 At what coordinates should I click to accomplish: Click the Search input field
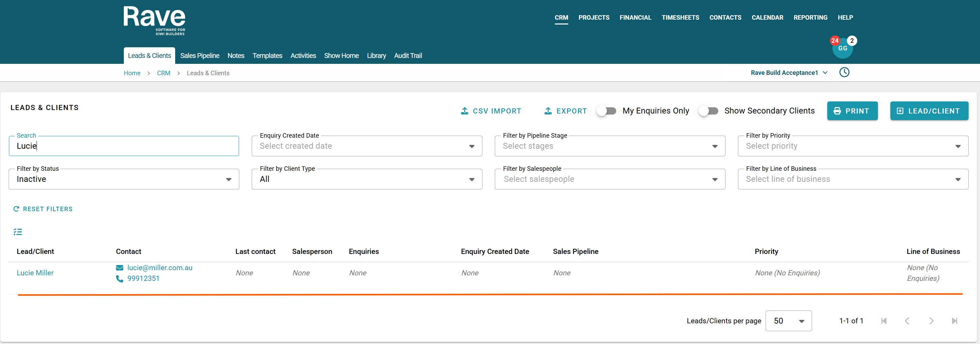pos(124,146)
